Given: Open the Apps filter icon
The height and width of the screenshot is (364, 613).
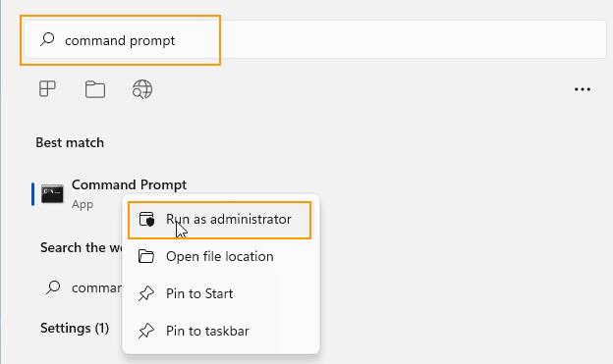Looking at the screenshot, I should pos(47,89).
